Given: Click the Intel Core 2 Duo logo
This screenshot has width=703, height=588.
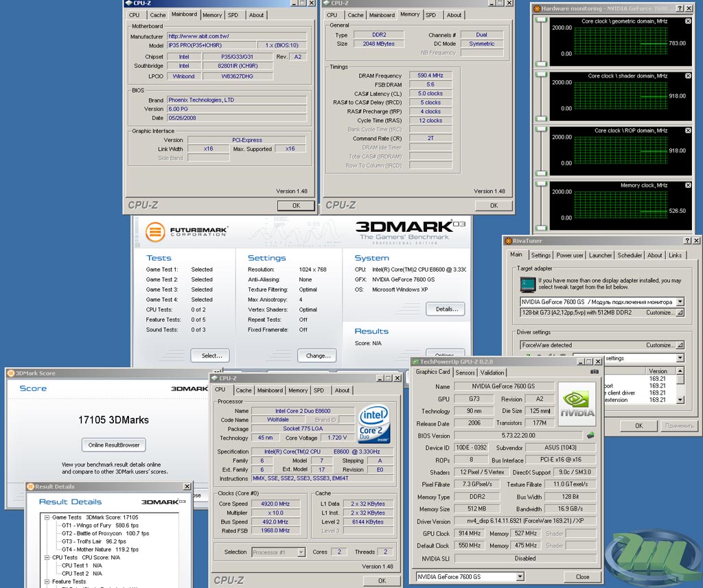Looking at the screenshot, I should [x=375, y=423].
